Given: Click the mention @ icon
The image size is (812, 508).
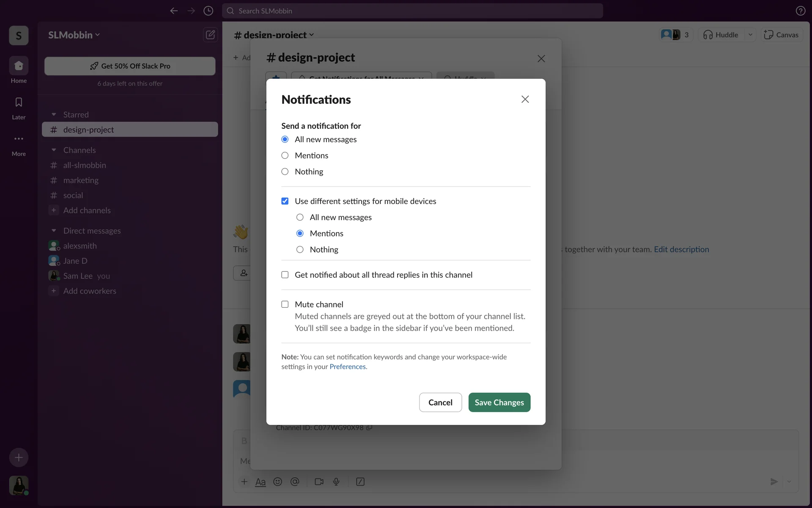Looking at the screenshot, I should click(x=295, y=482).
